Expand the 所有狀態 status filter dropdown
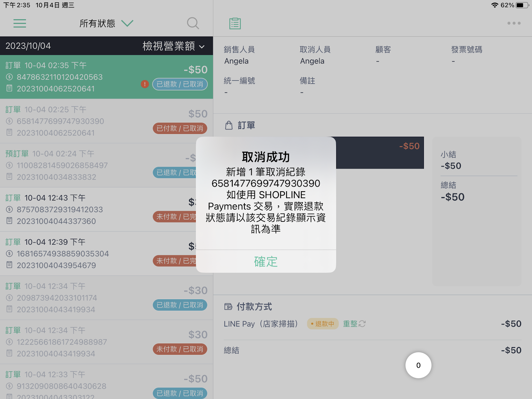 pyautogui.click(x=106, y=23)
